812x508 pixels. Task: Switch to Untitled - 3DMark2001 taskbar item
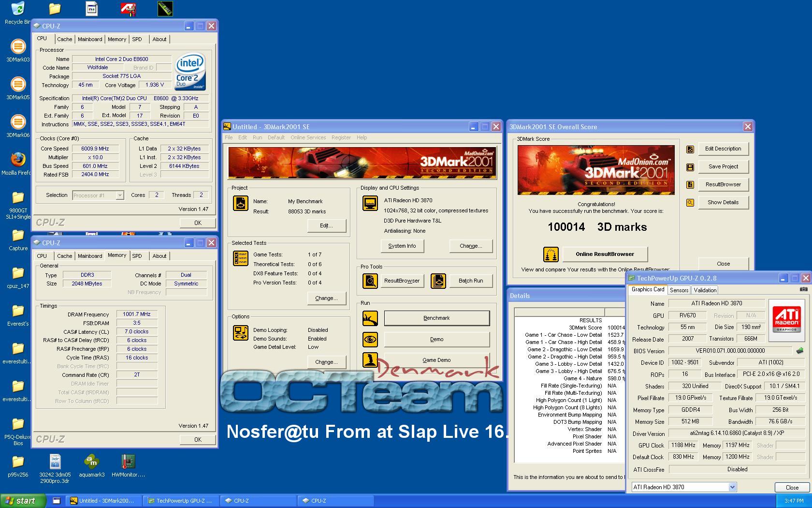[104, 501]
